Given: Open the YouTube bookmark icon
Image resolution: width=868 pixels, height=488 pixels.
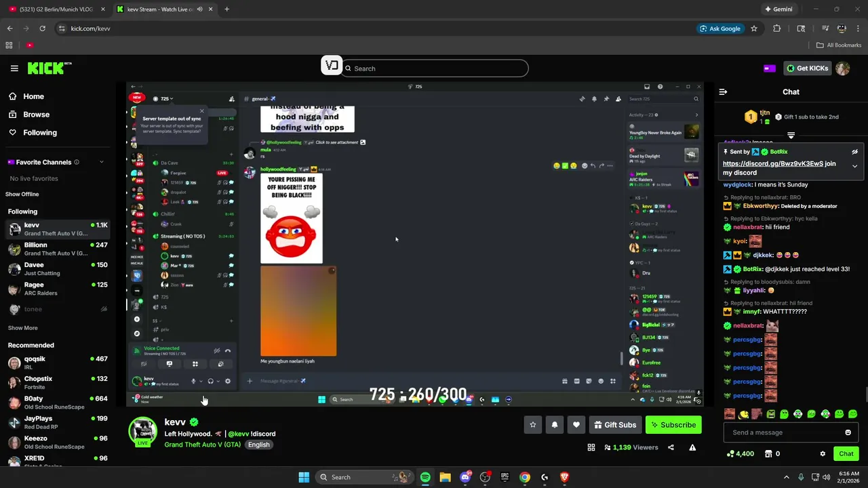Looking at the screenshot, I should point(30,45).
